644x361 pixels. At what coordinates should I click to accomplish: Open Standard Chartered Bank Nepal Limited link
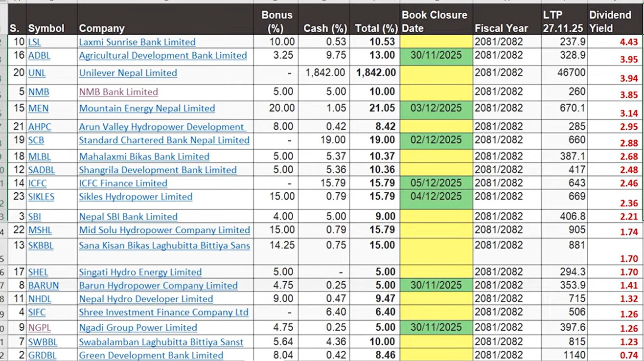[164, 140]
